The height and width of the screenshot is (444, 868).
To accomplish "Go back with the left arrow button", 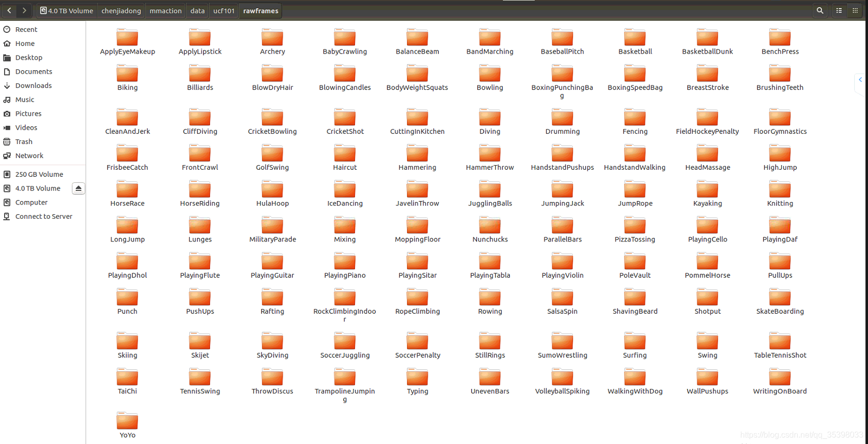I will tap(9, 10).
